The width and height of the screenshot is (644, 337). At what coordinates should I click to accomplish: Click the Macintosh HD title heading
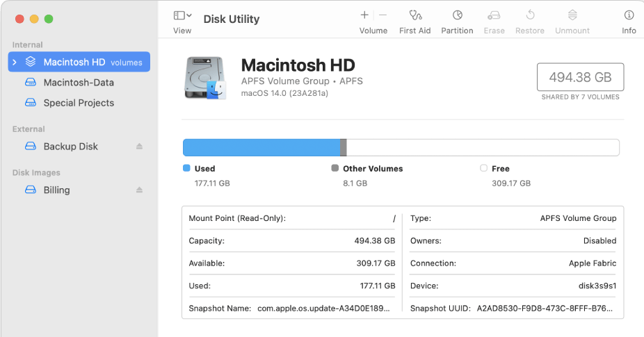(298, 65)
